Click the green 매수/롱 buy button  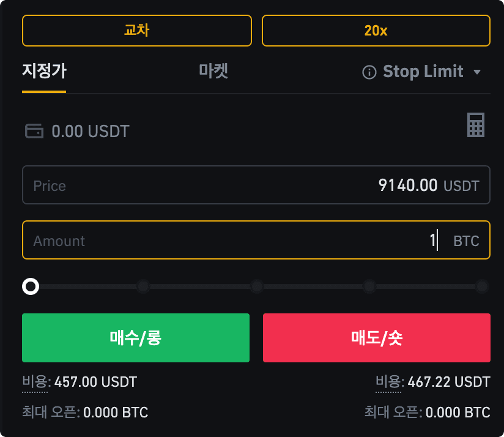136,338
